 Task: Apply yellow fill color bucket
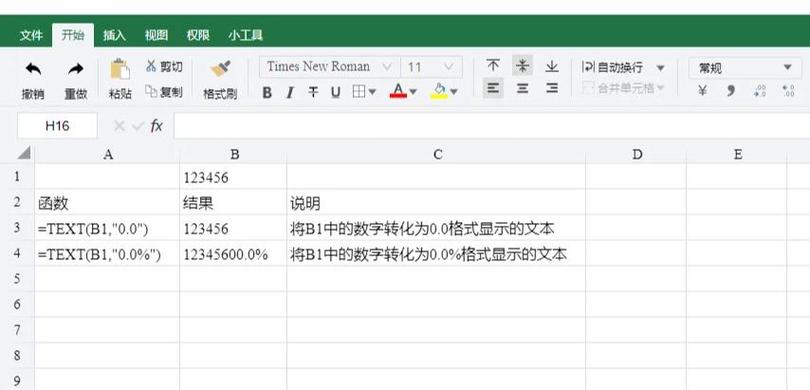point(439,91)
